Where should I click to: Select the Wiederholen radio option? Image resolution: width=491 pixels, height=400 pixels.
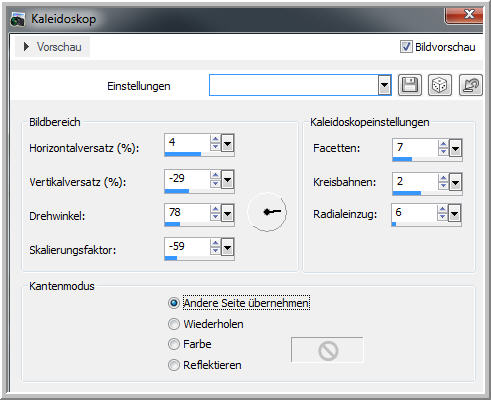click(x=174, y=324)
